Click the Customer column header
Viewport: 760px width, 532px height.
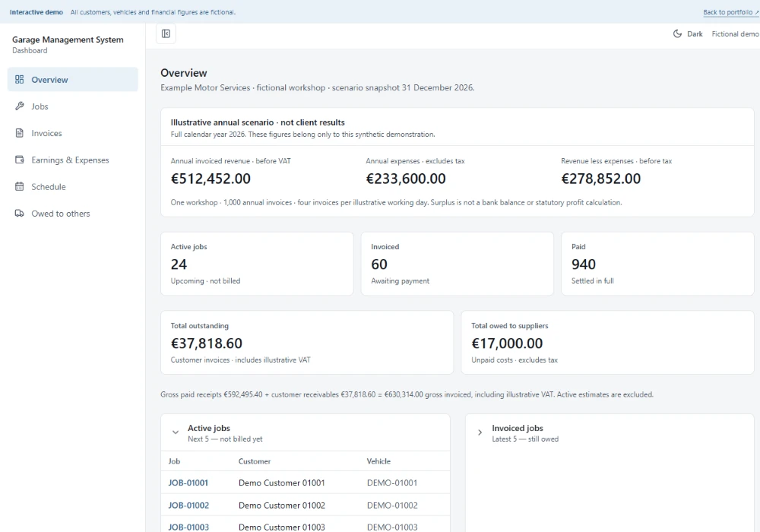tap(255, 461)
